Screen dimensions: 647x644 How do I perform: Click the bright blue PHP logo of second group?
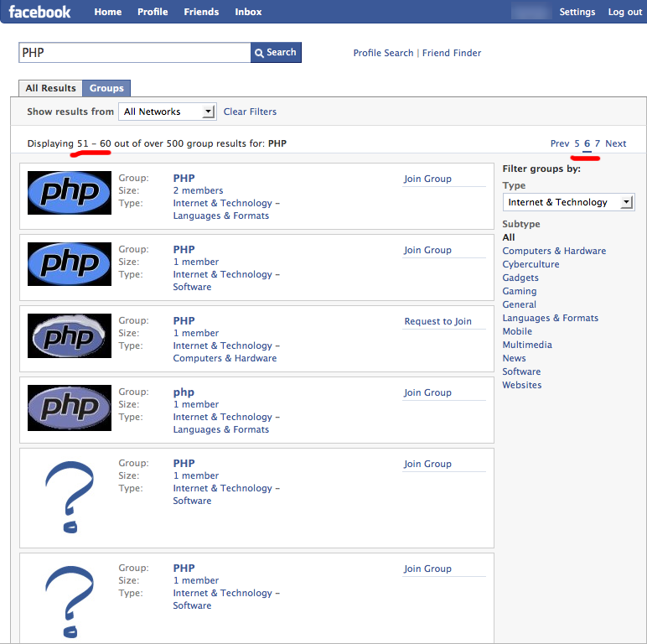coord(70,264)
